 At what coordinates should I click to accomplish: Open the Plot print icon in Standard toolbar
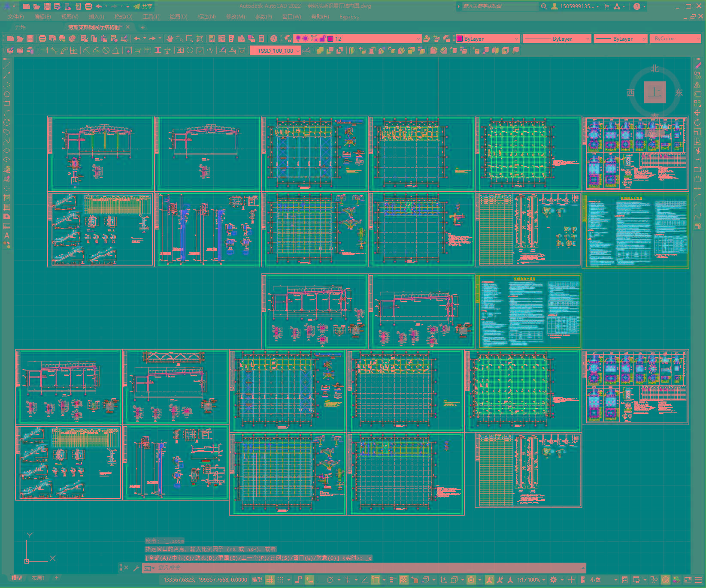tap(42, 39)
